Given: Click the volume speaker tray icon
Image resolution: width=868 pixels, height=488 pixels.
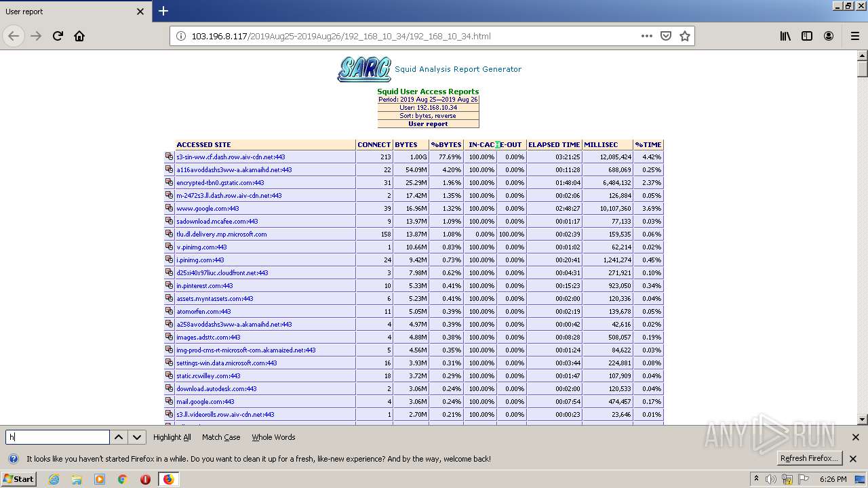Looking at the screenshot, I should point(772,479).
